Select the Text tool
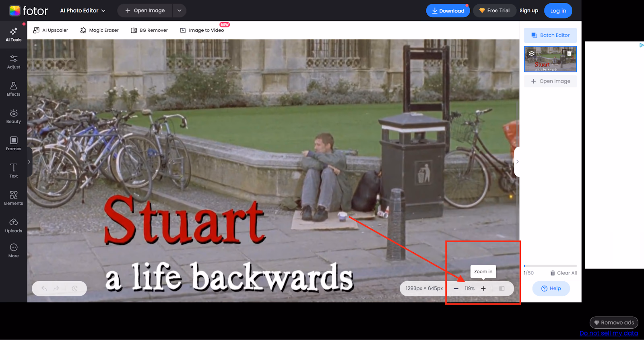 pos(13,171)
